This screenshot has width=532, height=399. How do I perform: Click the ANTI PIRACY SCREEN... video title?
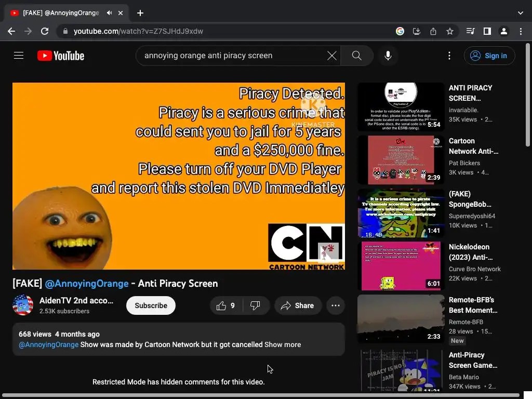(x=470, y=93)
